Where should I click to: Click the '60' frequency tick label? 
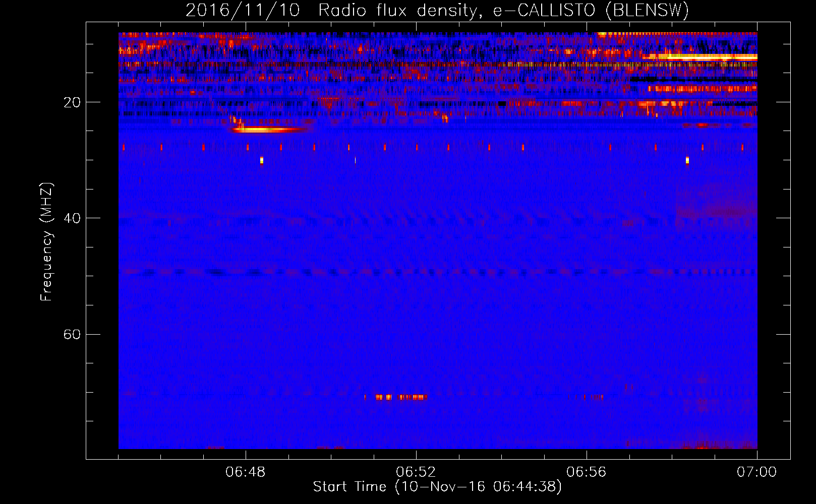(72, 335)
